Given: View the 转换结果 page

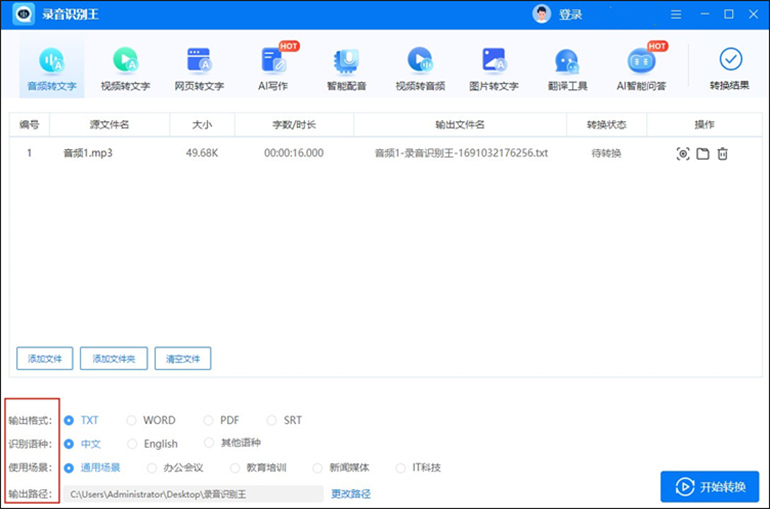Looking at the screenshot, I should pos(730,69).
